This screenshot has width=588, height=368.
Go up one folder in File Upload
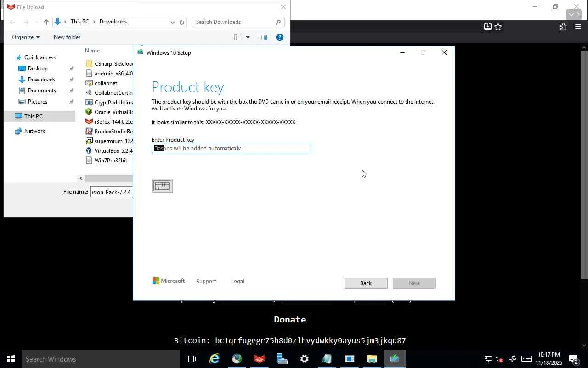[x=46, y=22]
